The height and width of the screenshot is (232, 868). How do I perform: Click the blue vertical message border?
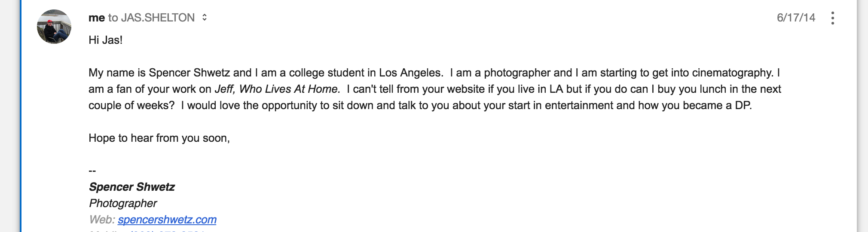[20, 116]
